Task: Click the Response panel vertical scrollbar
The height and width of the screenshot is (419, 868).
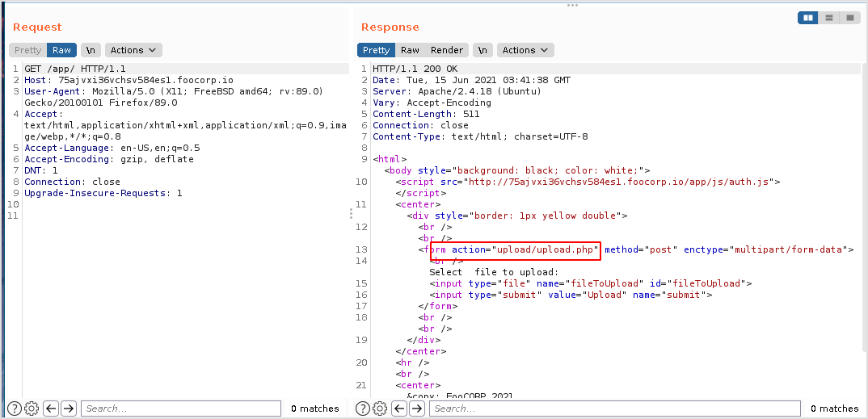Action: pyautogui.click(x=864, y=207)
